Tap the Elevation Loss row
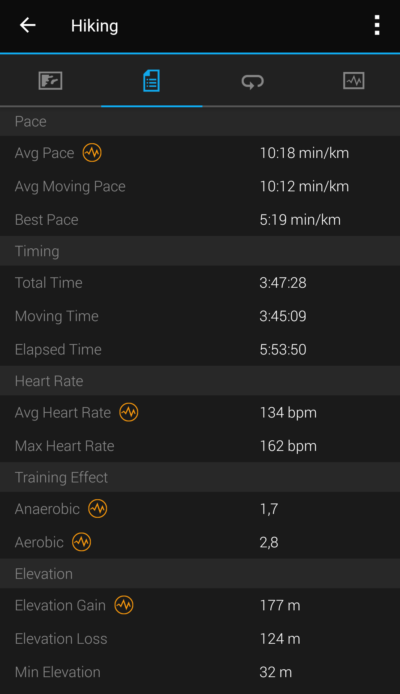This screenshot has width=400, height=694. coord(200,639)
